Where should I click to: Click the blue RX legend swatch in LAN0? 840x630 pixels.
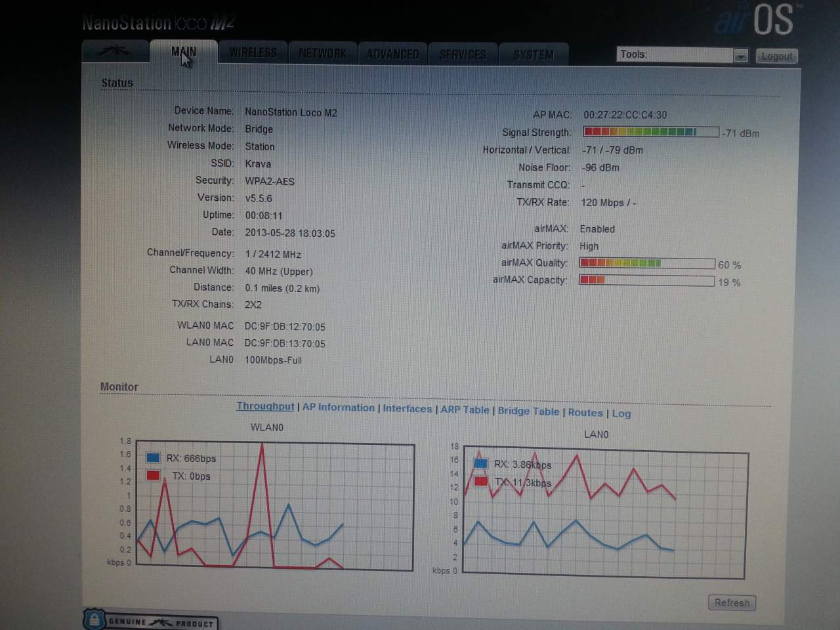480,463
